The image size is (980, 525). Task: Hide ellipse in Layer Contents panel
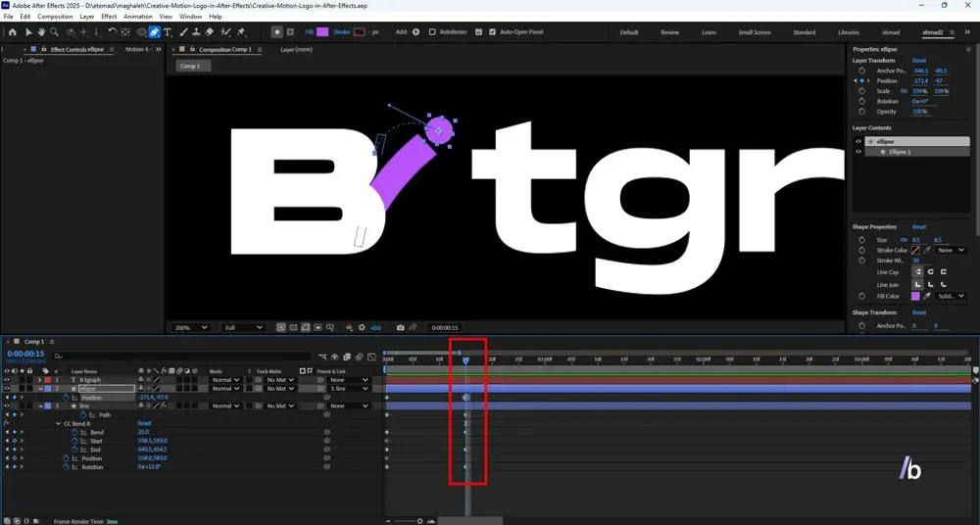(858, 142)
